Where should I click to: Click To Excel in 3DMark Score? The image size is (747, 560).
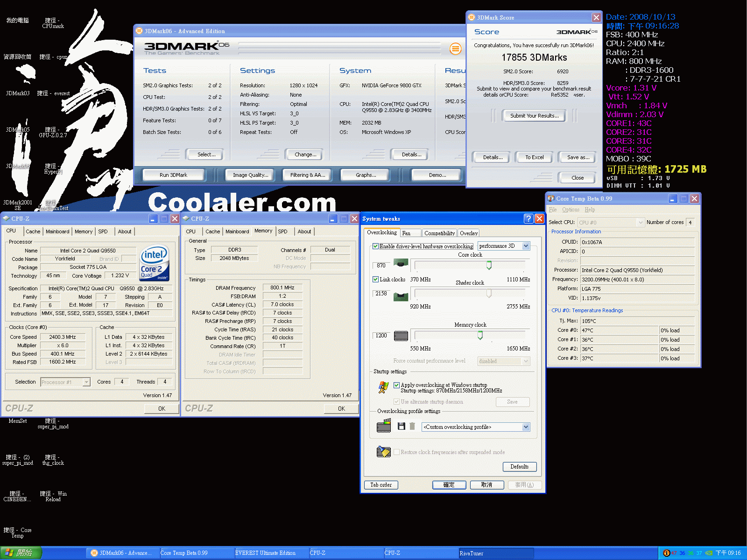click(x=534, y=157)
